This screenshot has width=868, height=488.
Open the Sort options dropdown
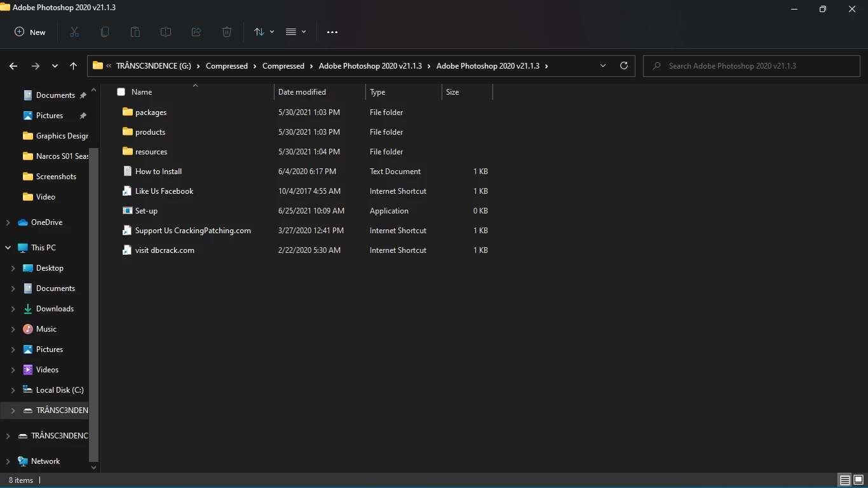coord(264,32)
